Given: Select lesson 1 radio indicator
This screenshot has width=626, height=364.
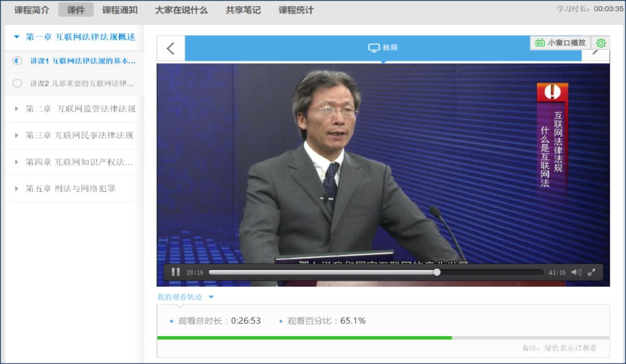Looking at the screenshot, I should coord(17,61).
